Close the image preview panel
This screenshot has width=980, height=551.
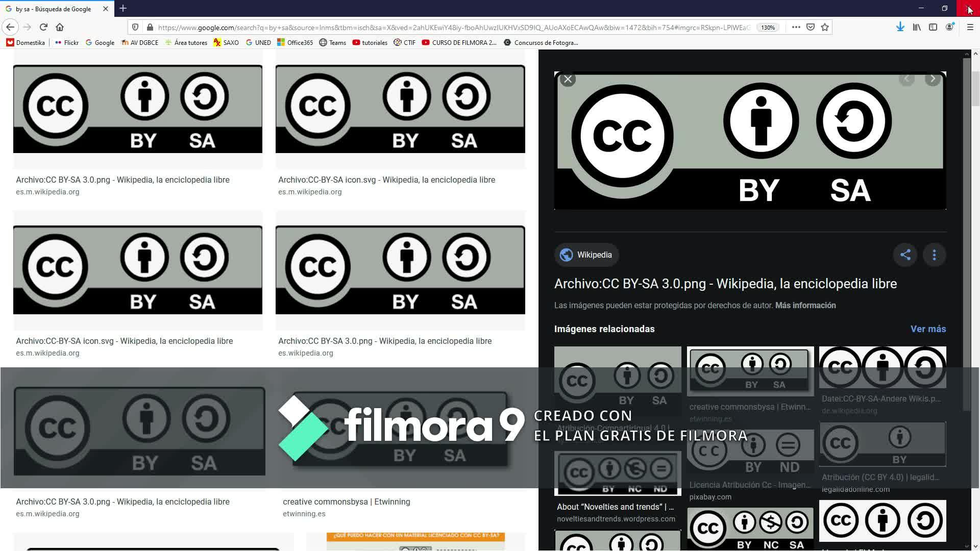[x=568, y=79]
